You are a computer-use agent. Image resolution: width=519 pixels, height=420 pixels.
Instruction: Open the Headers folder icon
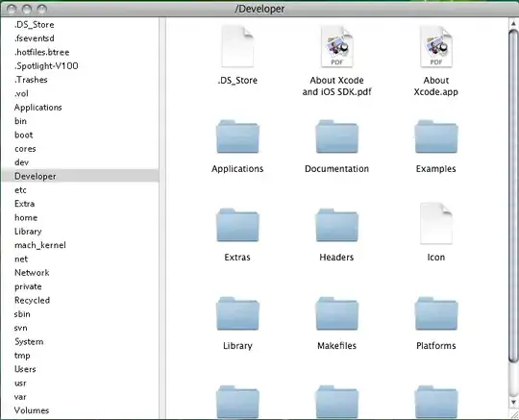336,225
